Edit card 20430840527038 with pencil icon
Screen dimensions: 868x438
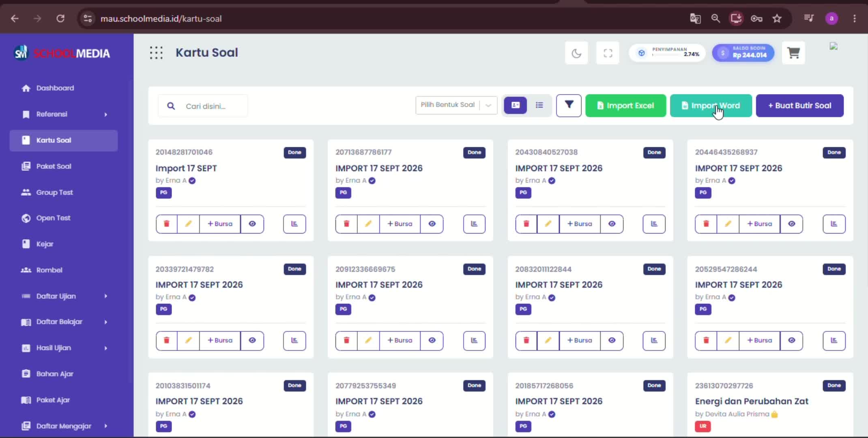548,224
